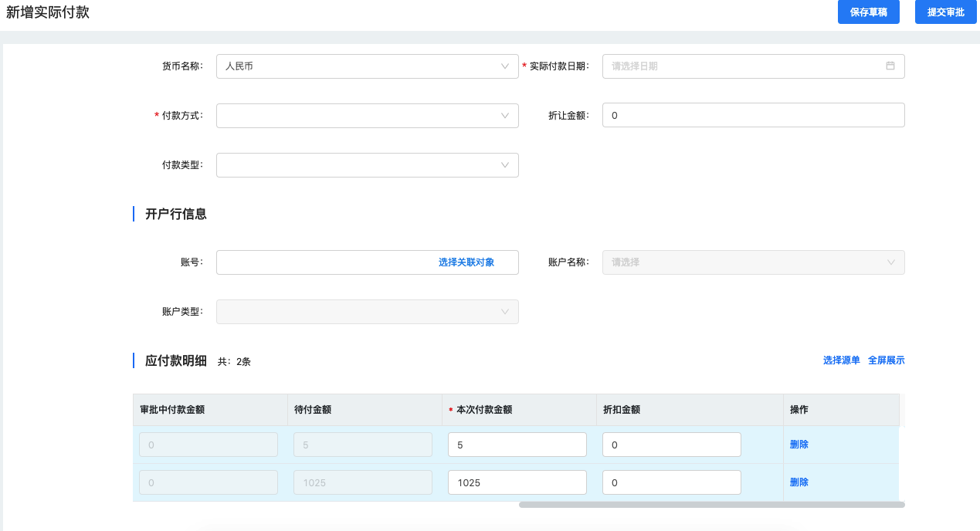The image size is (980, 531).
Task: Select the payment amount input showing 1025
Action: point(517,482)
